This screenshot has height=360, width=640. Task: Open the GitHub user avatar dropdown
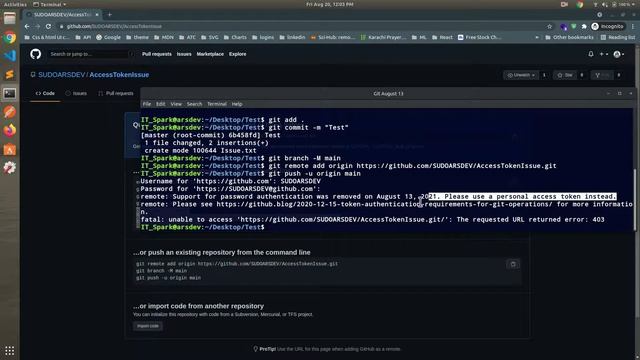[x=619, y=54]
